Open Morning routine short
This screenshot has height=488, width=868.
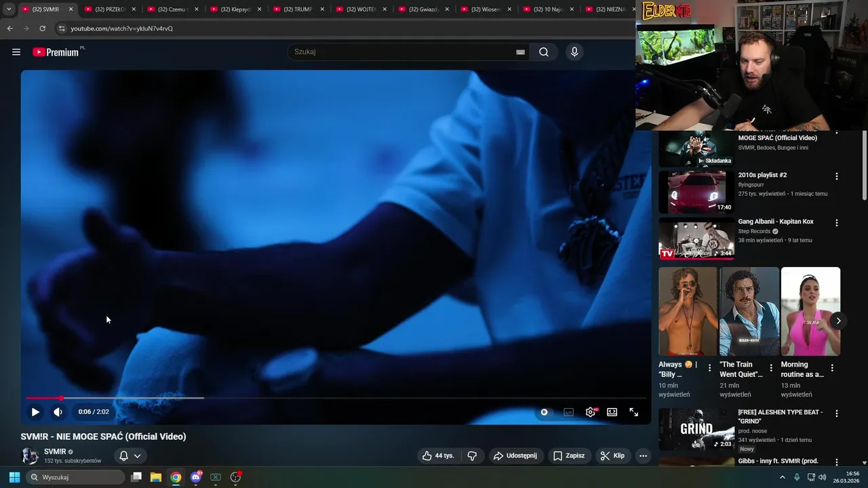click(810, 311)
